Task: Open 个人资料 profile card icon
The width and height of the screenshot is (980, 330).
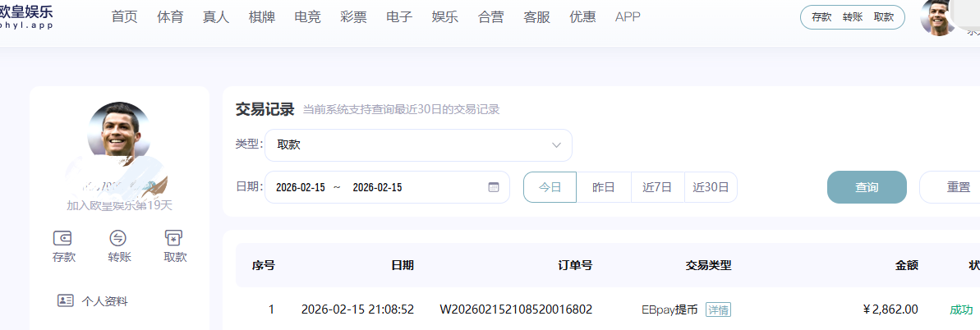Action: (x=66, y=300)
